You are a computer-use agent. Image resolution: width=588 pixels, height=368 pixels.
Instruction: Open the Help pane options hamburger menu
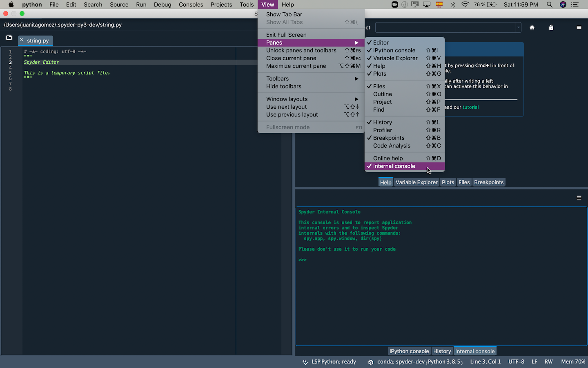point(579,27)
